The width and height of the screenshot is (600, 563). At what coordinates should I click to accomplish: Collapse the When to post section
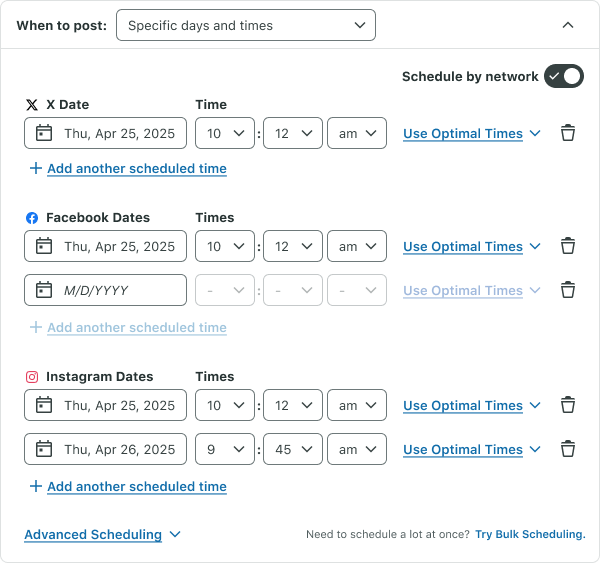click(x=568, y=25)
